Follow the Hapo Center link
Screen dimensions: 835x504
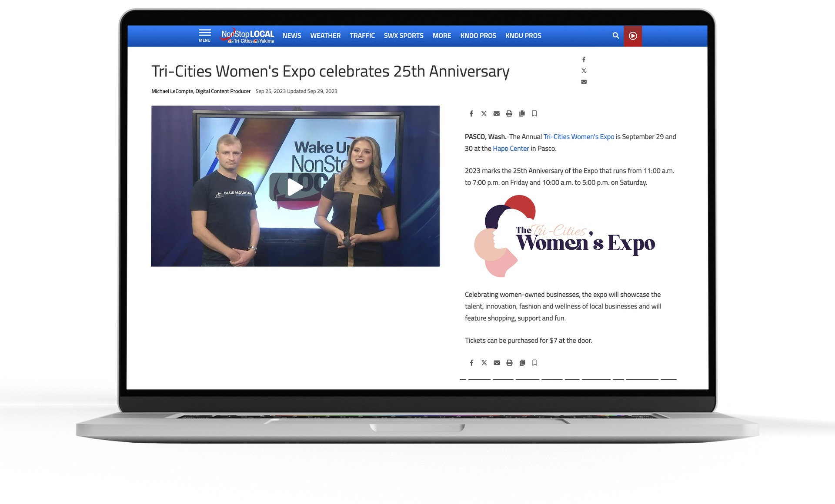click(x=511, y=148)
